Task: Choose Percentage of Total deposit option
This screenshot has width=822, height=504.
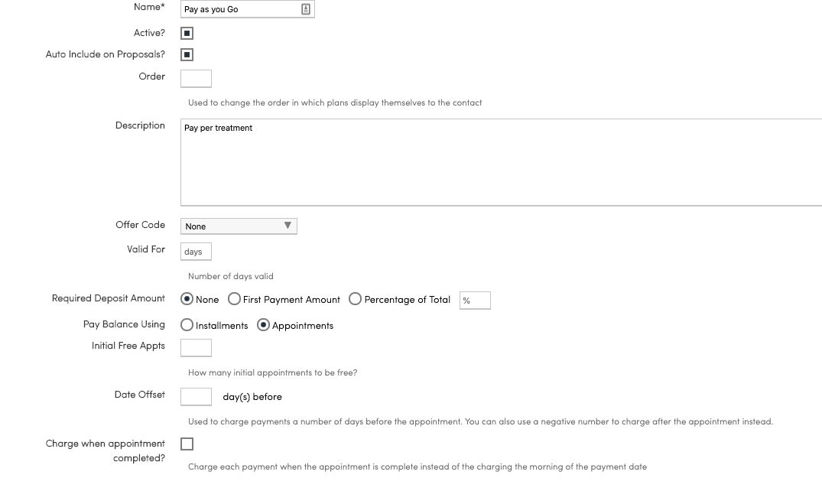Action: [356, 300]
